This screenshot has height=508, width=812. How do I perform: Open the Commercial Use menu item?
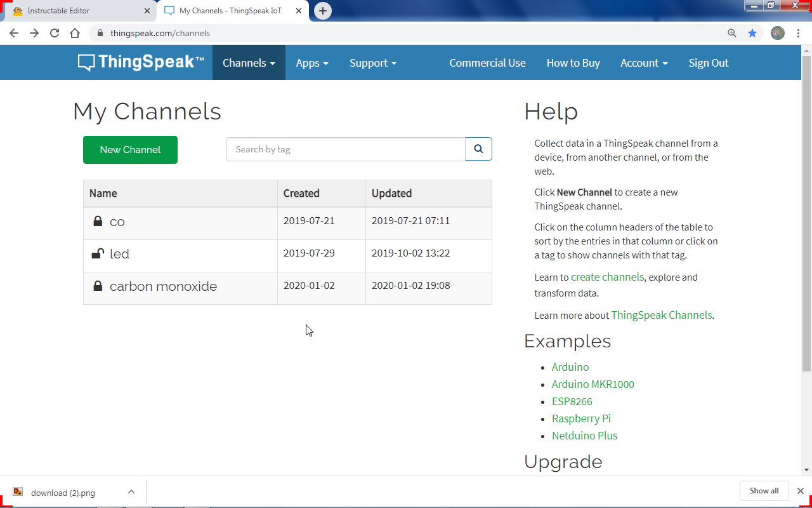tap(487, 63)
